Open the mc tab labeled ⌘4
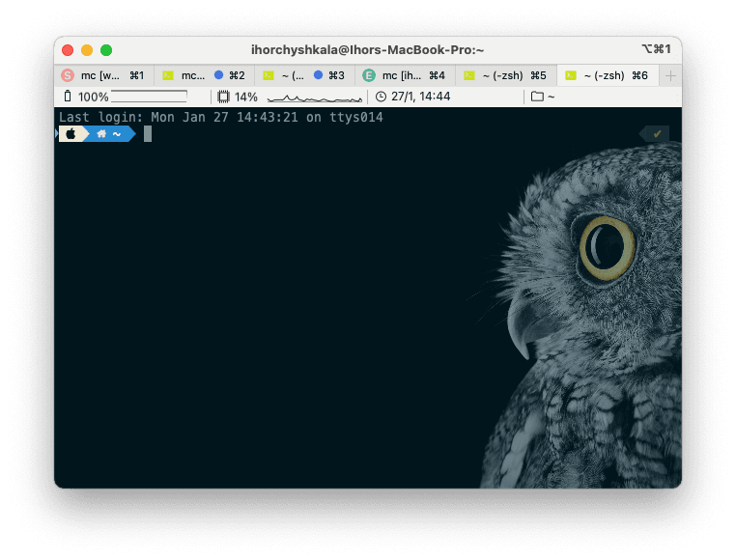736x560 pixels. tap(406, 75)
